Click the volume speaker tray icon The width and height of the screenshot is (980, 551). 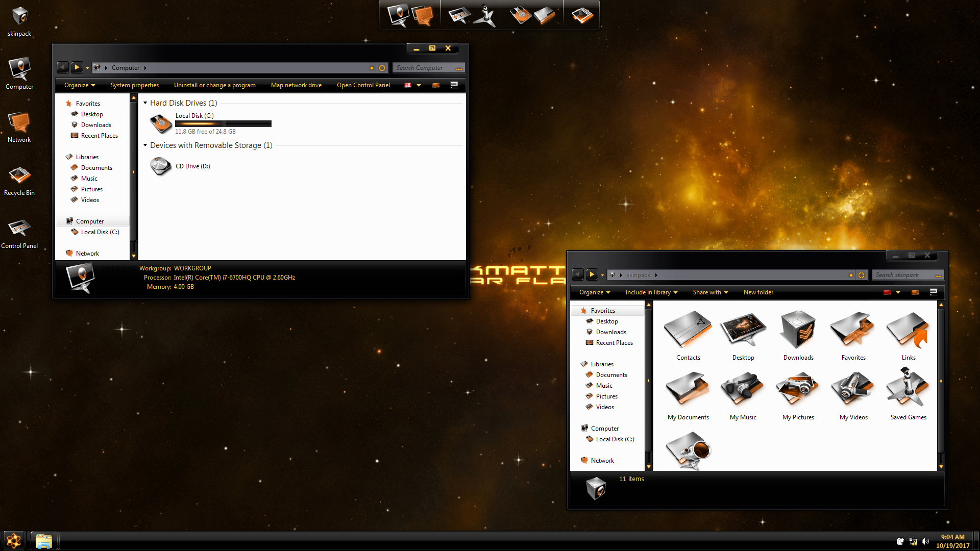[x=925, y=541]
